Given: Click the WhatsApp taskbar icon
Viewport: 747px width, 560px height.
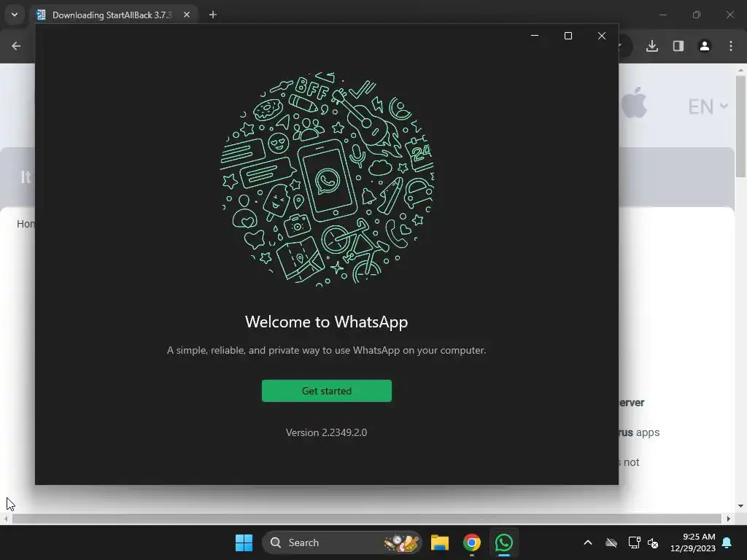Looking at the screenshot, I should pos(503,542).
